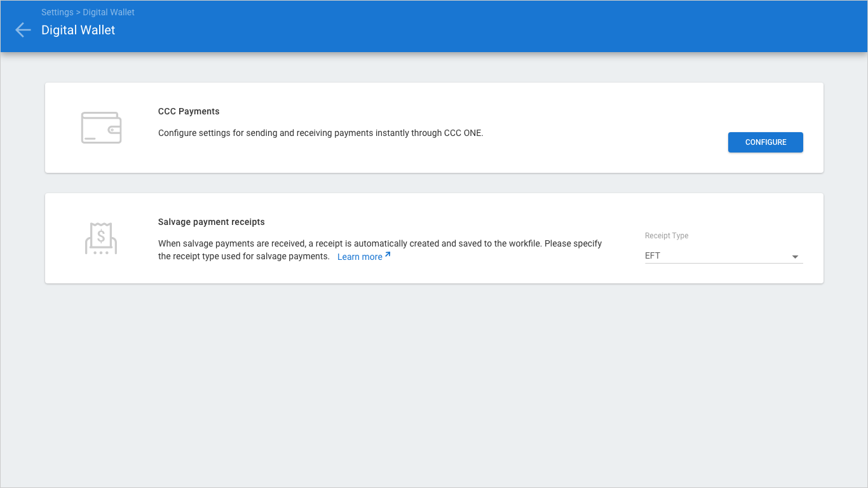Click the CCC ONE payments description text

click(x=320, y=133)
